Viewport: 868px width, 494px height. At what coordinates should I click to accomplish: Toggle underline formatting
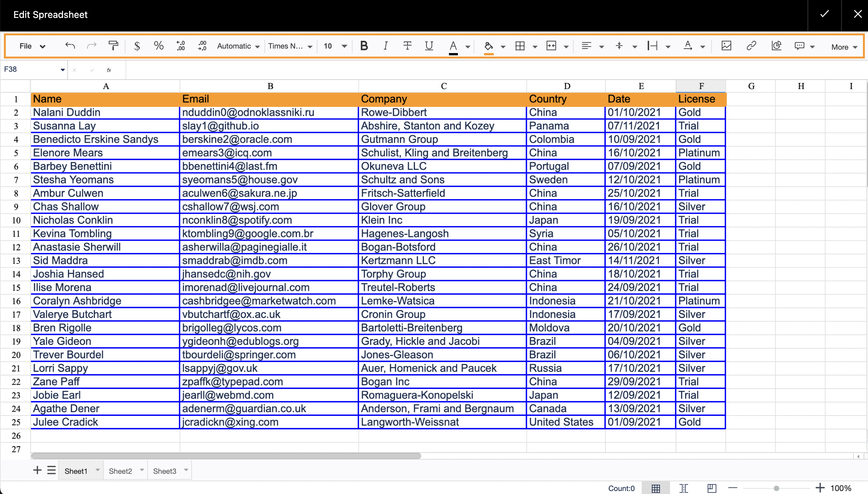(429, 46)
